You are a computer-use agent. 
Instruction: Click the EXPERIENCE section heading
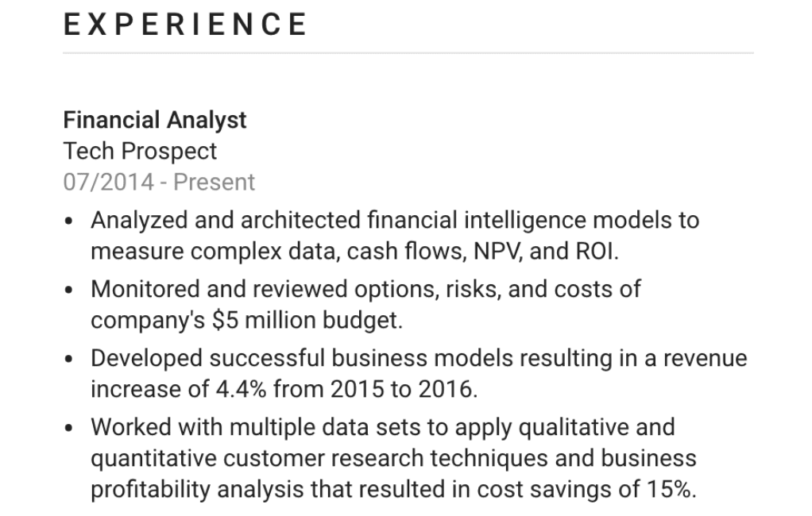tap(185, 25)
